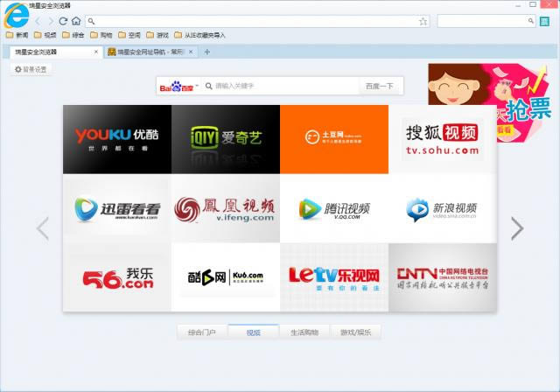Open the 搜狐视频 tv.sohu.com tile
This screenshot has width=560, height=392.
point(443,139)
